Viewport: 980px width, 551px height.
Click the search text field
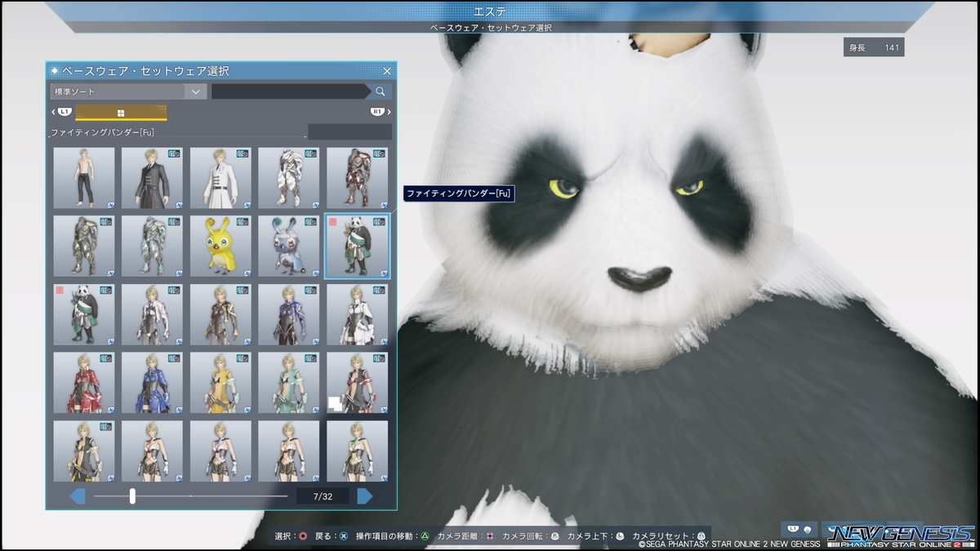click(x=291, y=91)
